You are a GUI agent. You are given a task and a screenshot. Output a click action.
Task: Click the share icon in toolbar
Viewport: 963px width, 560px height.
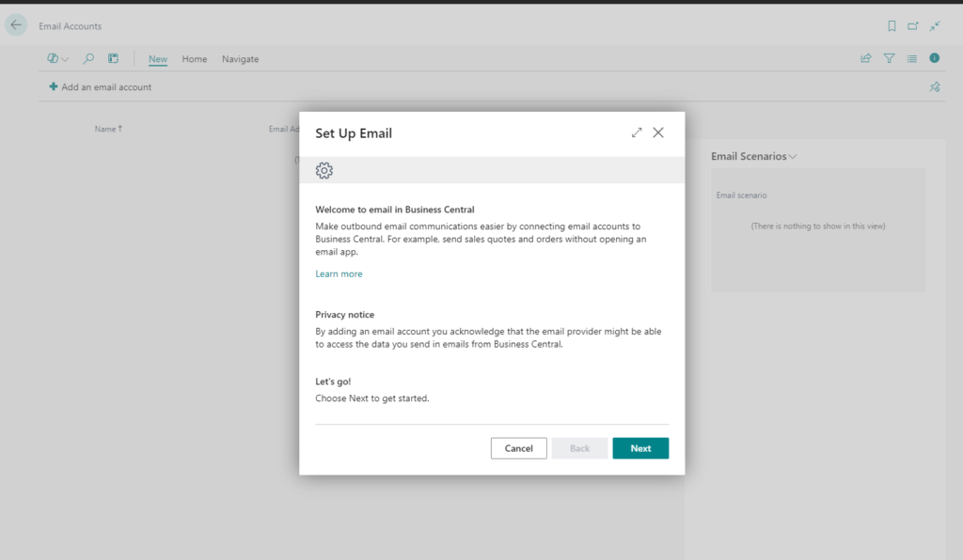click(x=866, y=58)
